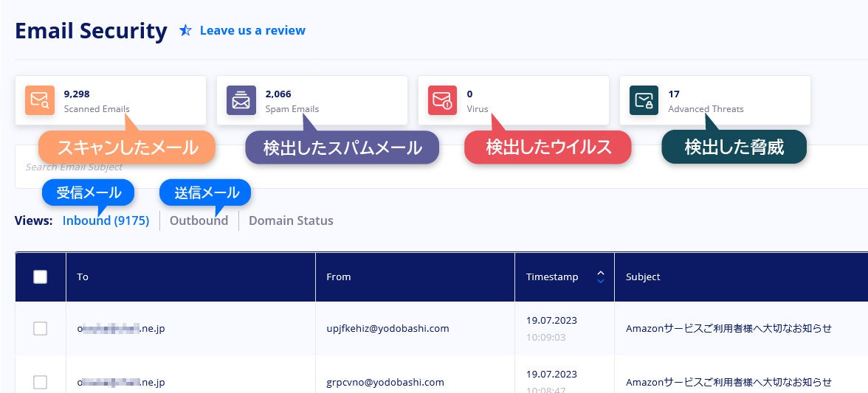Select the 17 Advanced Threats card
This screenshot has width=868, height=393.
pos(715,100)
